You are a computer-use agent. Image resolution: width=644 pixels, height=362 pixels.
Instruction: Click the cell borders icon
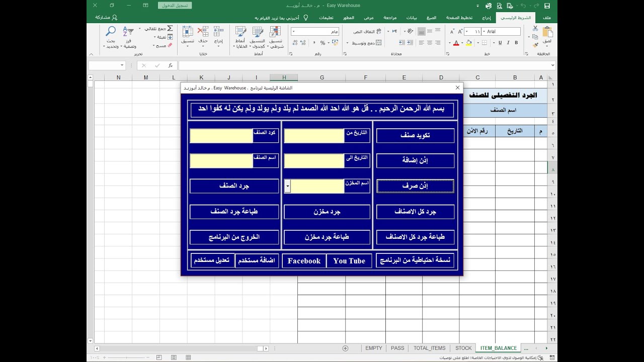pyautogui.click(x=484, y=43)
